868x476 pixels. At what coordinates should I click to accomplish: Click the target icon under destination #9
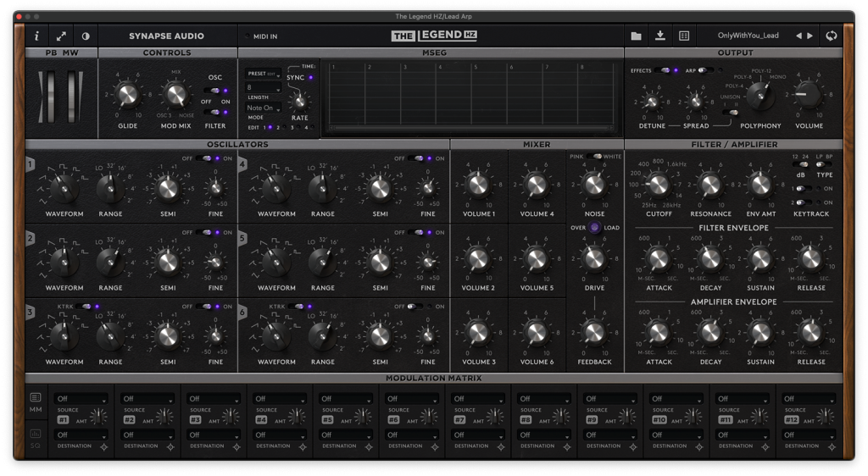click(632, 446)
